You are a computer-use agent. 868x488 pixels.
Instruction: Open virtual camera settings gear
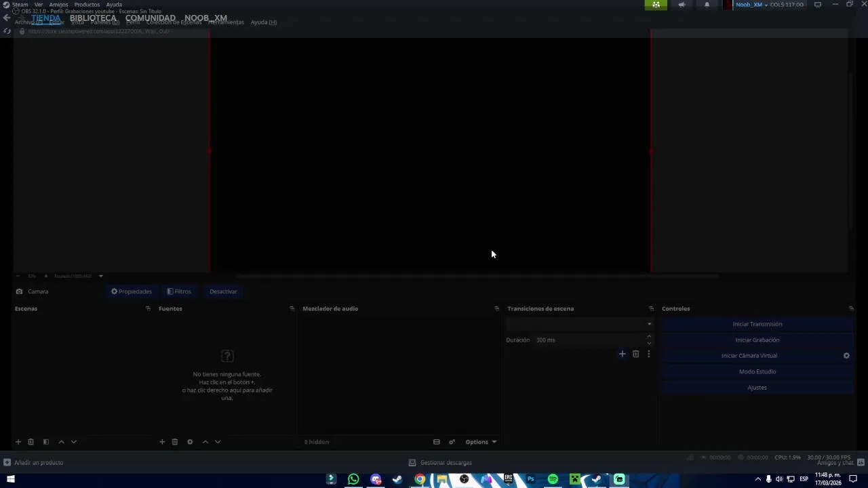[846, 356]
